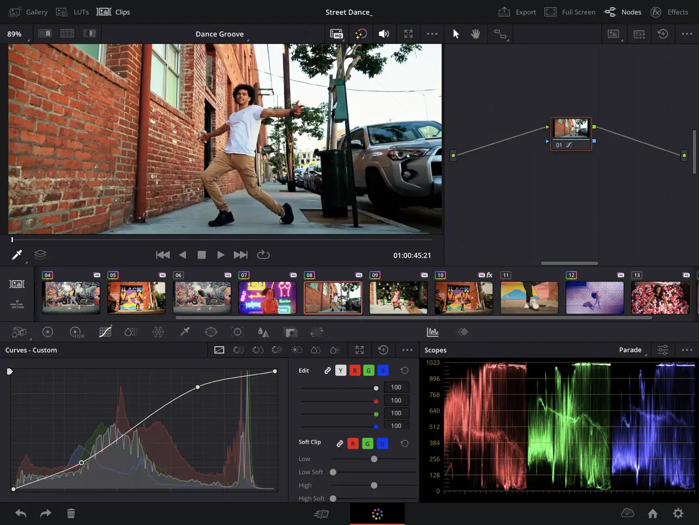Screen dimensions: 700x525
Task: Adjust the Soft Clip High slider
Action: coord(374,485)
